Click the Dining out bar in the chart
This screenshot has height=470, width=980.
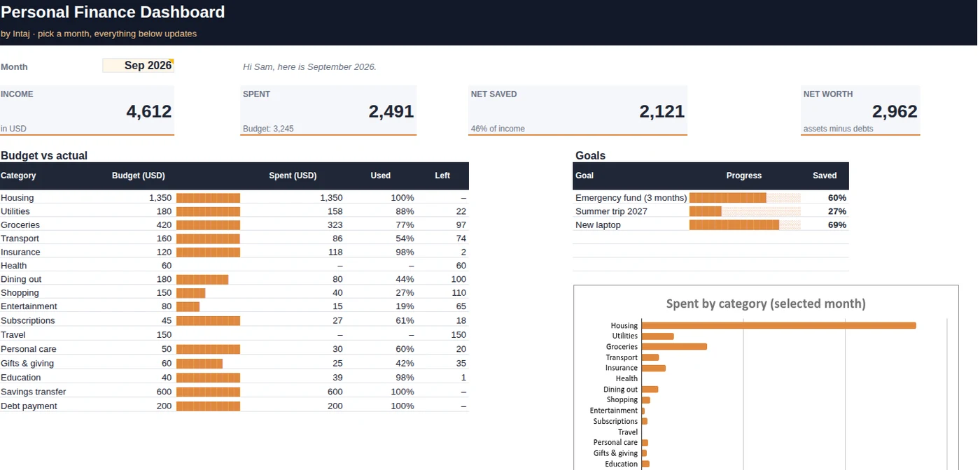(650, 389)
